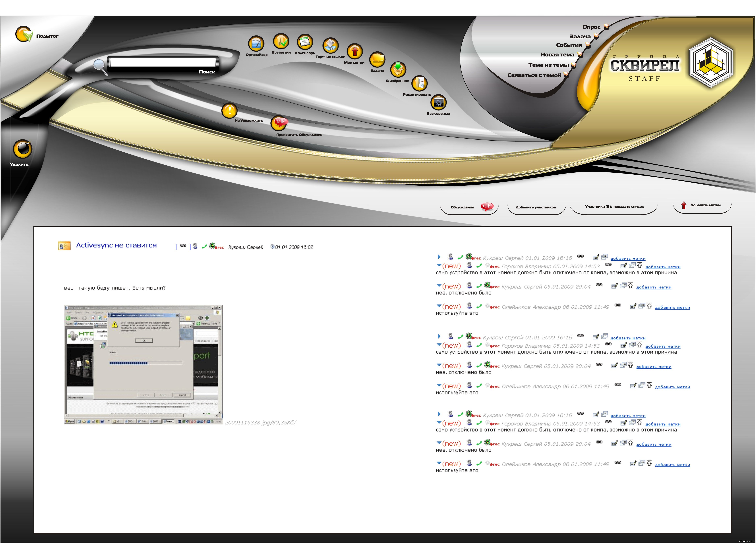Click in the Поиск search field

162,62
